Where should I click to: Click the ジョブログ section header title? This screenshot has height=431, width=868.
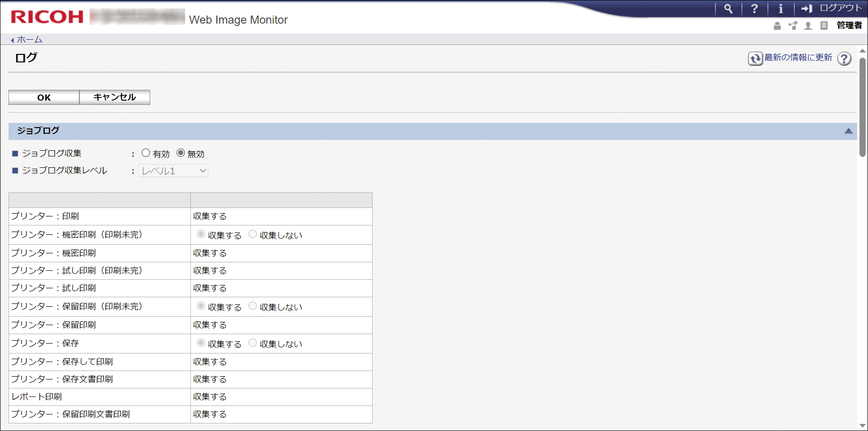point(38,130)
